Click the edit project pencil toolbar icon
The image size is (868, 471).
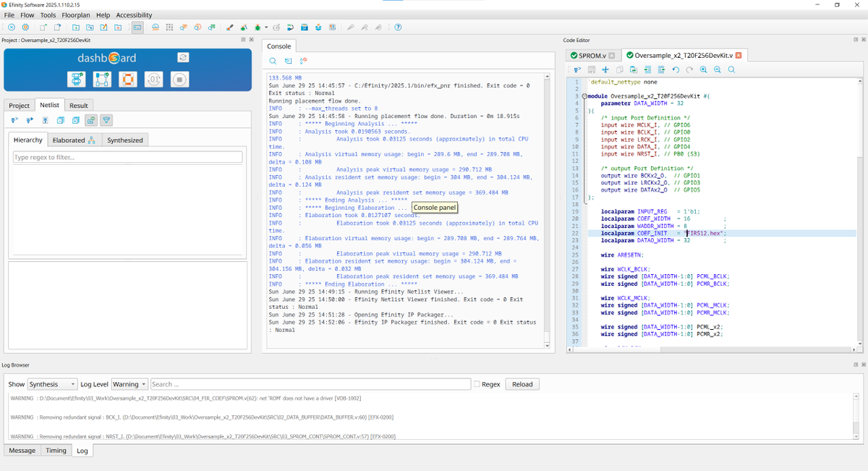pyautogui.click(x=103, y=27)
